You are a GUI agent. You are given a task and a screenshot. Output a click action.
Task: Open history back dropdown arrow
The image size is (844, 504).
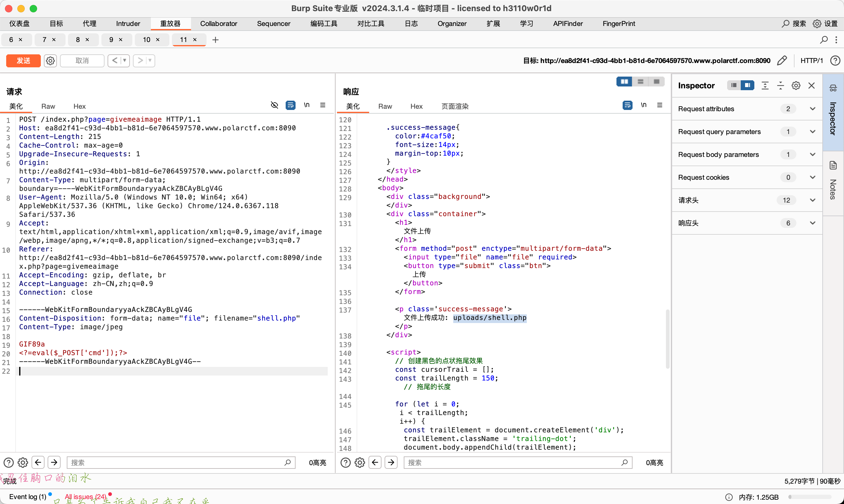[125, 61]
